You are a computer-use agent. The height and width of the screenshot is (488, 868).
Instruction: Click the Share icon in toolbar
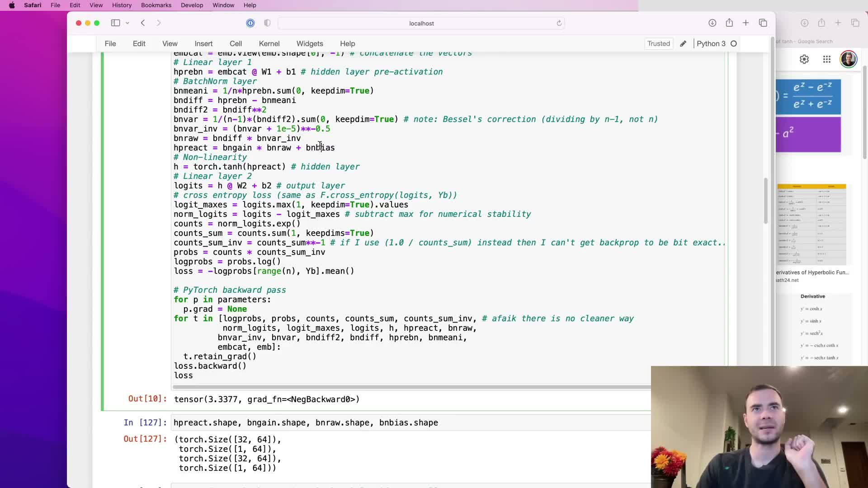coord(729,23)
